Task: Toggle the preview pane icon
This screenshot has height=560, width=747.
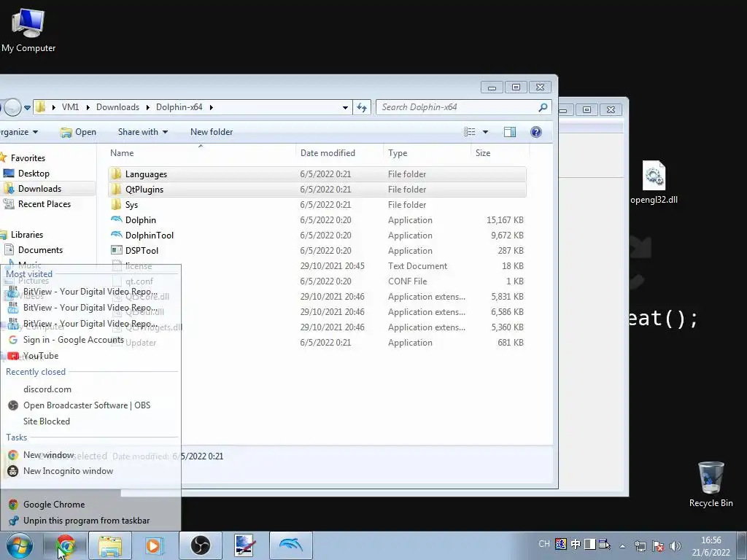Action: (510, 132)
